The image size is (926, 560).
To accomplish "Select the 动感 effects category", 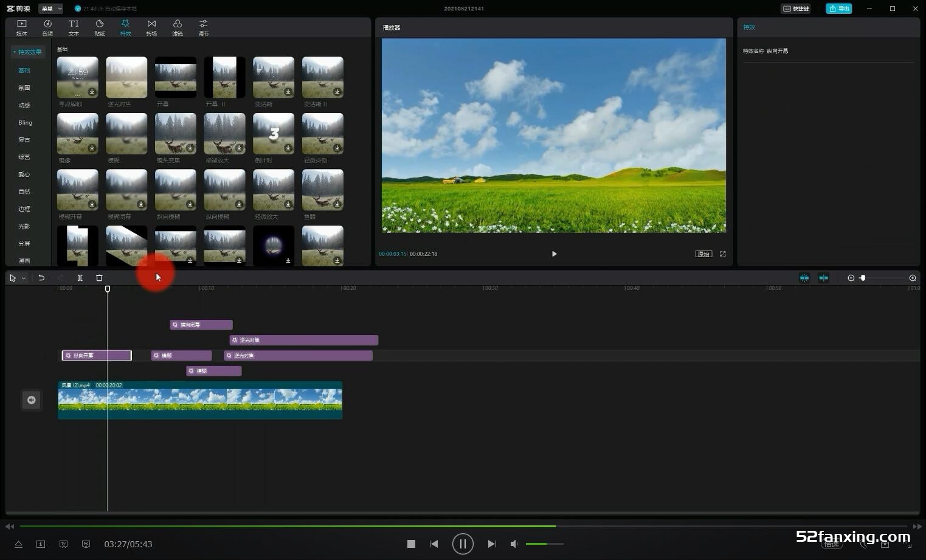I will (24, 105).
